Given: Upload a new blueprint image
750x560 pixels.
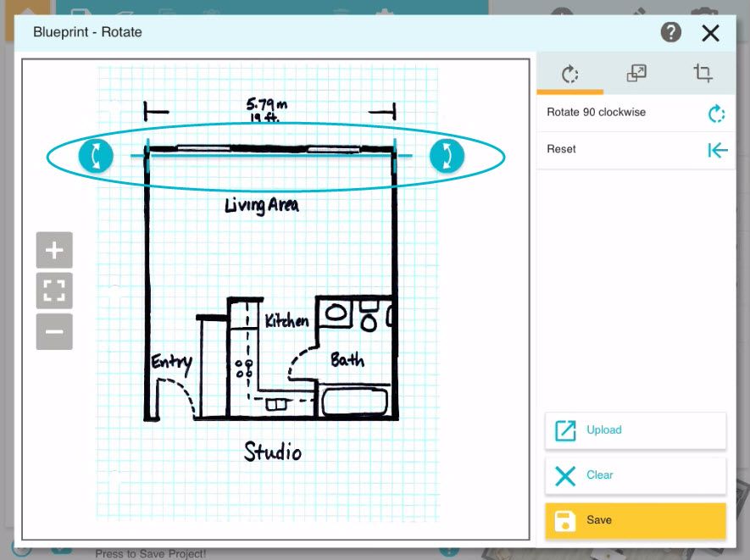Looking at the screenshot, I should (x=636, y=430).
